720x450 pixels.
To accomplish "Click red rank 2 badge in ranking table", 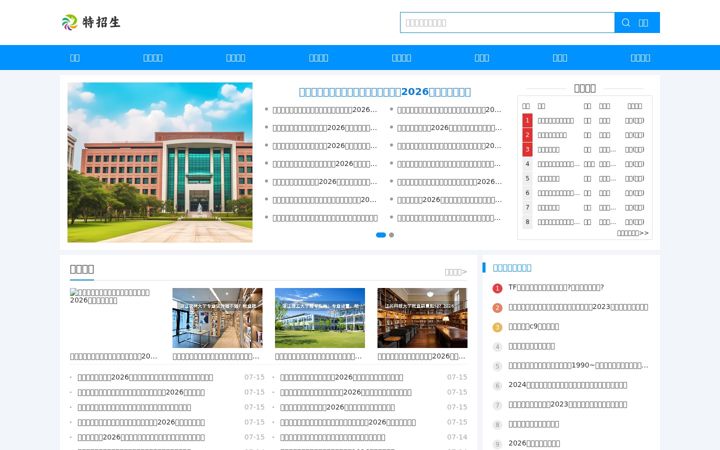I will [x=527, y=135].
